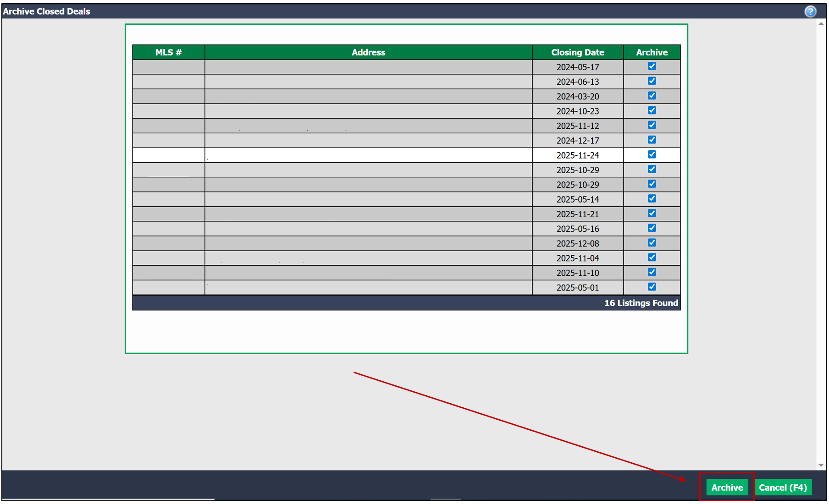Click the Address column header
This screenshot has width=829, height=504.
click(x=368, y=52)
